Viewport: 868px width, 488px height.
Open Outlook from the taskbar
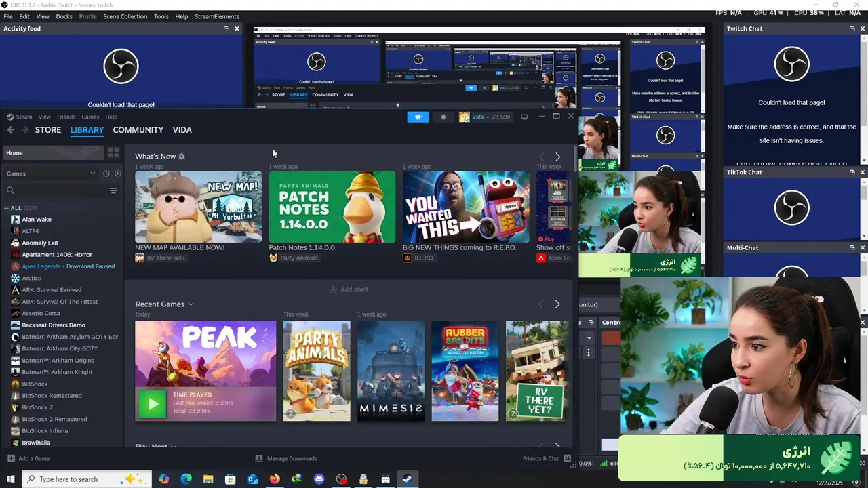coord(252,479)
